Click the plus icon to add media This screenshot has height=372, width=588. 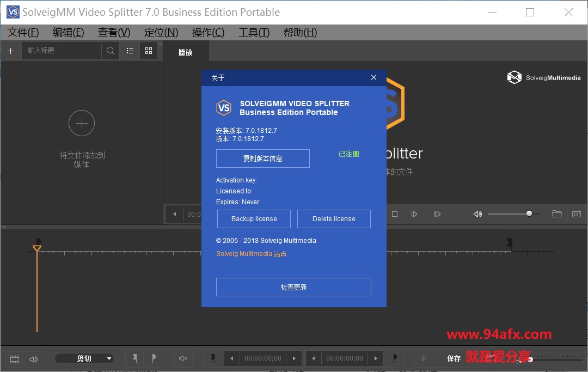(10, 51)
